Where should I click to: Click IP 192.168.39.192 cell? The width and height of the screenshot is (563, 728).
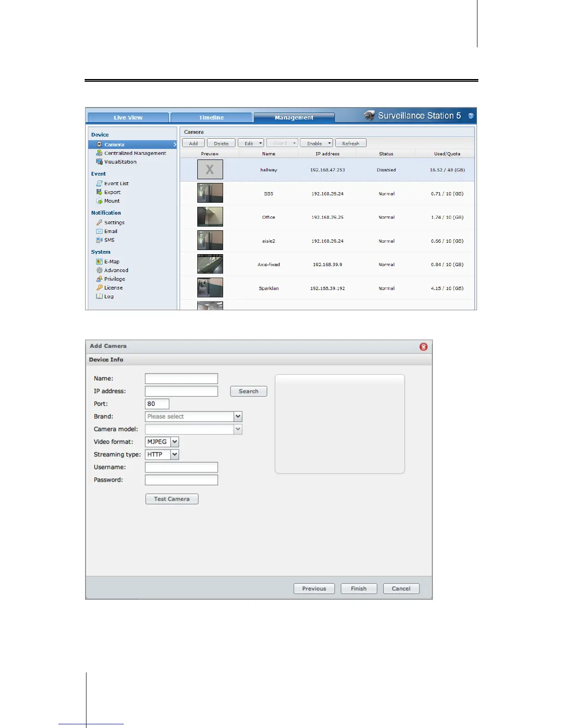point(327,289)
